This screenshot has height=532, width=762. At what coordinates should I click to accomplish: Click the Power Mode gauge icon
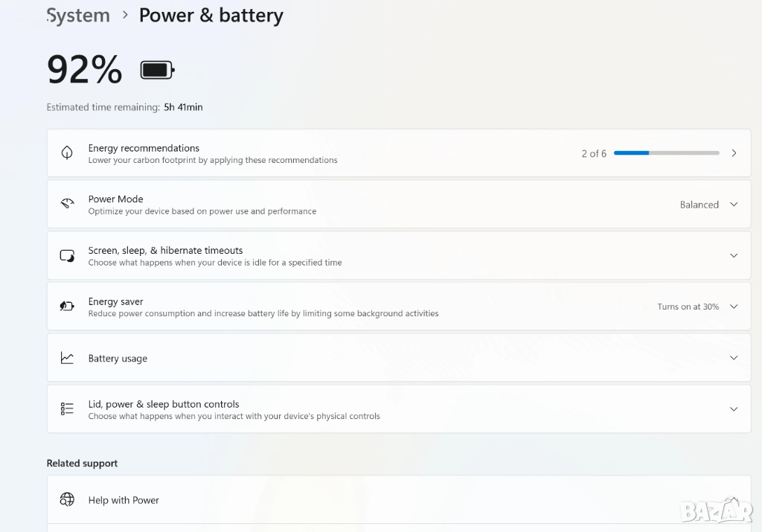click(67, 205)
